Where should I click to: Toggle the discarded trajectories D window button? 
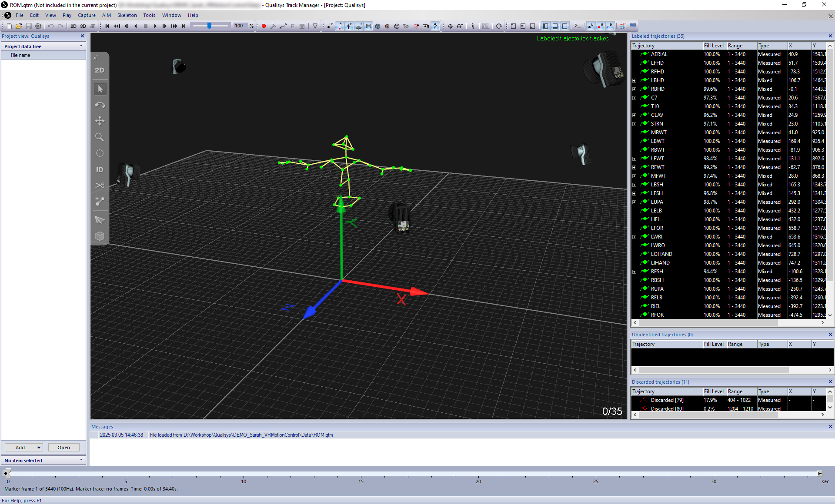610,26
